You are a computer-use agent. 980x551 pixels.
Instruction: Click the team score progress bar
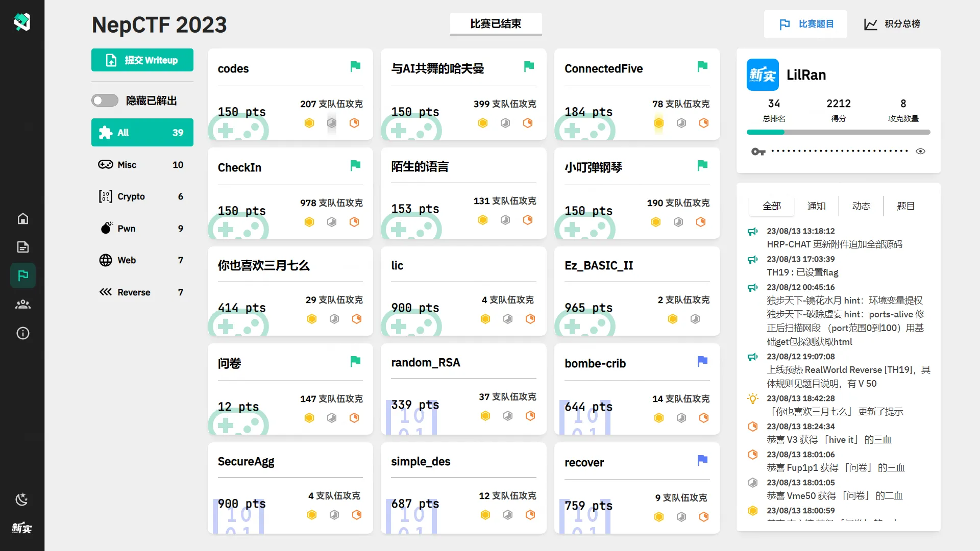[838, 132]
